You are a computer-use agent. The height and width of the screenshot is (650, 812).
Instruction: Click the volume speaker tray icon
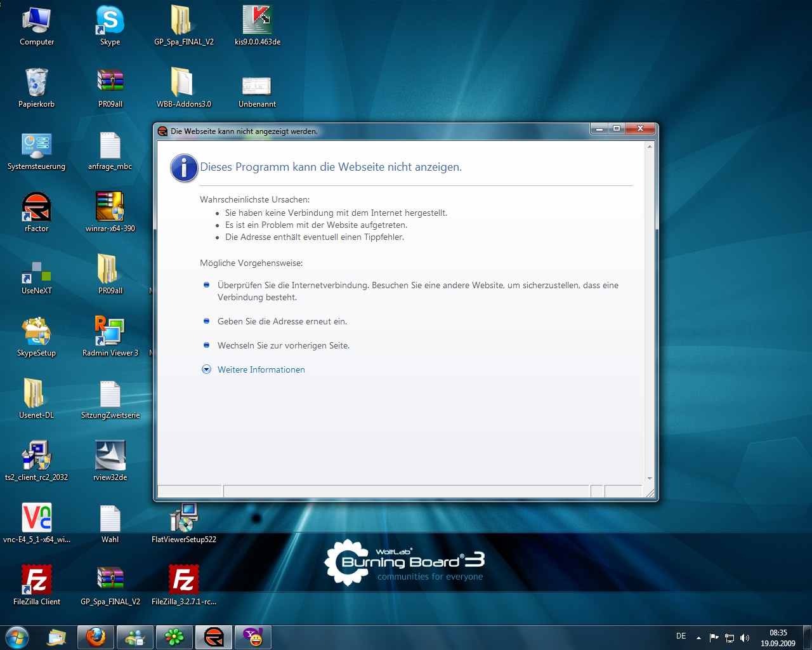pyautogui.click(x=745, y=638)
